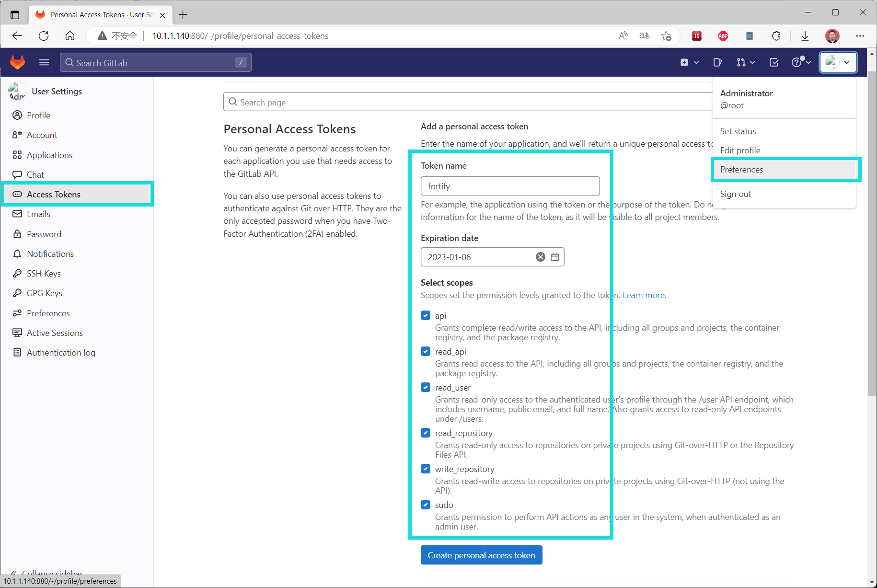Uncheck the sudo scope checkbox
Viewport: 877px width, 588px height.
click(426, 505)
